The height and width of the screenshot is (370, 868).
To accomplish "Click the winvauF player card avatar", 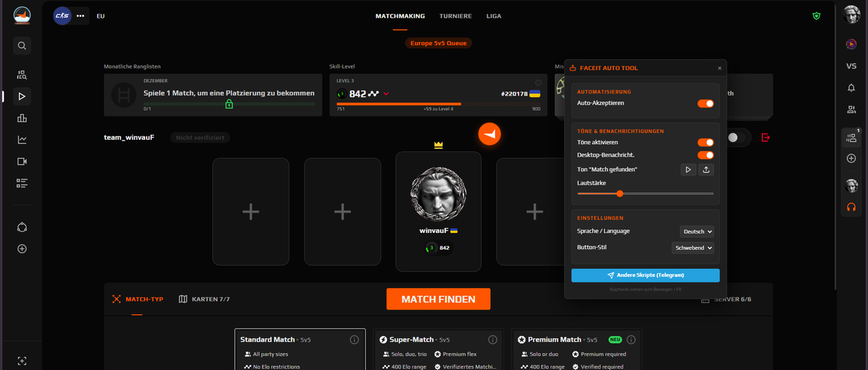I will point(438,195).
